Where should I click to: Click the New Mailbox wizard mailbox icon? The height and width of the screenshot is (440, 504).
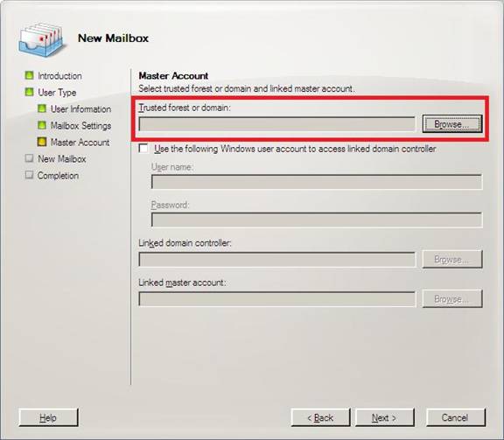(x=40, y=39)
